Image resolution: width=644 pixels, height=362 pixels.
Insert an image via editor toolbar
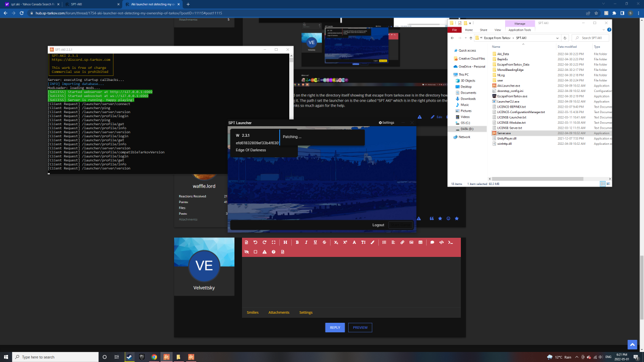pyautogui.click(x=412, y=242)
